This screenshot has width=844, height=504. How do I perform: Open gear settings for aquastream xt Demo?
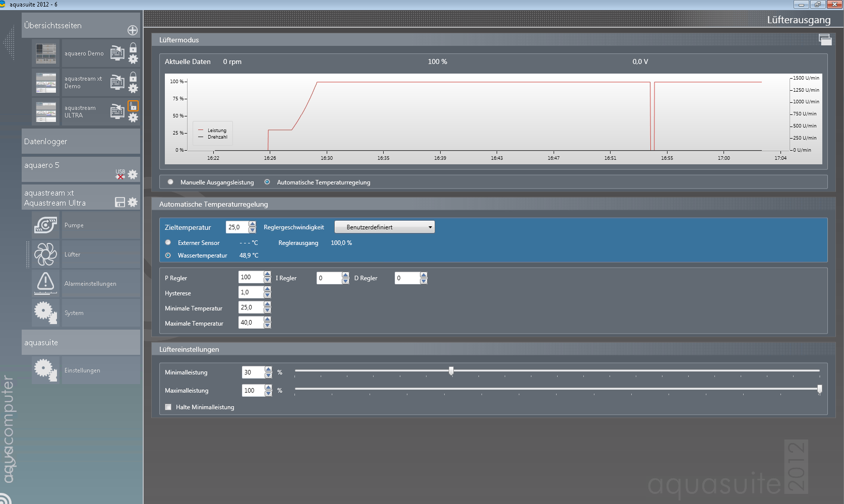pos(133,88)
